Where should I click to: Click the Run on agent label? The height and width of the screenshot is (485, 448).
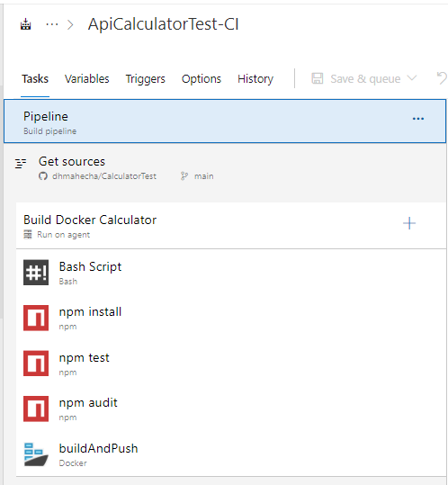(63, 235)
